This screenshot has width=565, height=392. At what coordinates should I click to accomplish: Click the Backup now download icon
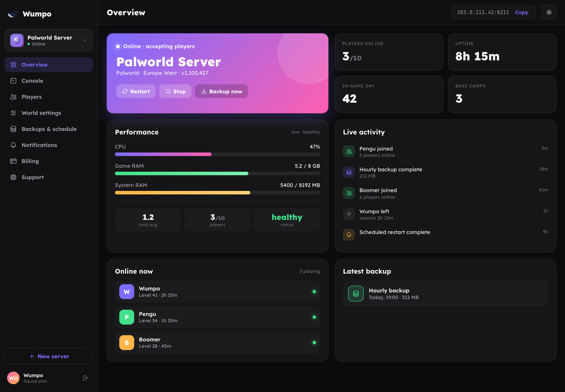[204, 91]
